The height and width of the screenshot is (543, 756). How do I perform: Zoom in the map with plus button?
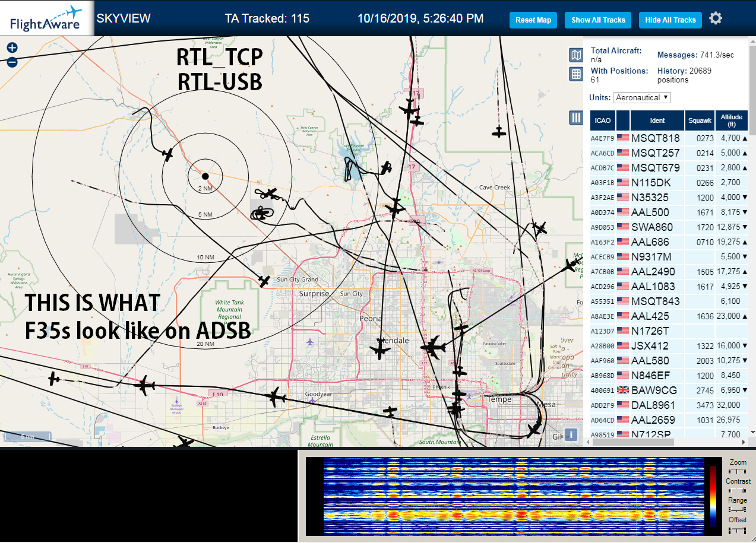coord(12,48)
